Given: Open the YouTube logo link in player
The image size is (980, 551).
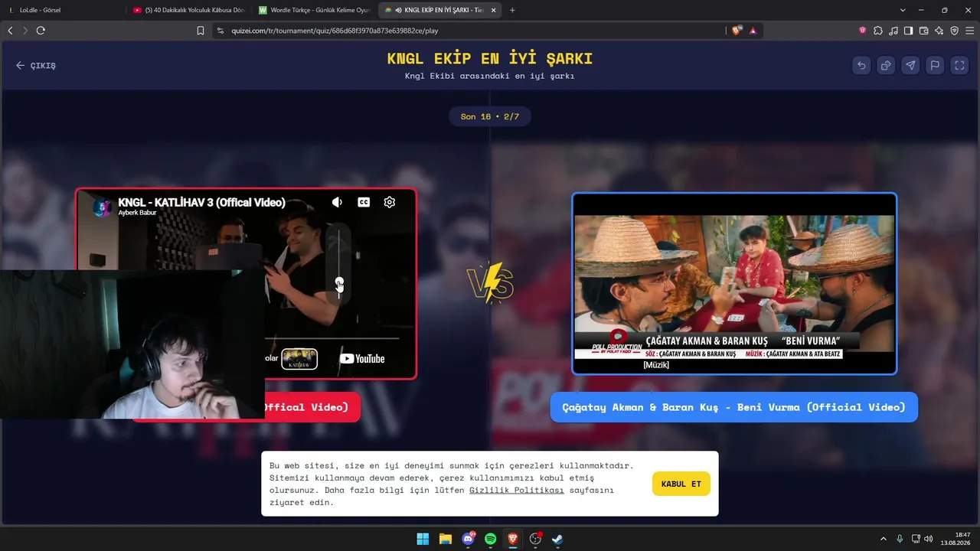Looking at the screenshot, I should [x=362, y=358].
